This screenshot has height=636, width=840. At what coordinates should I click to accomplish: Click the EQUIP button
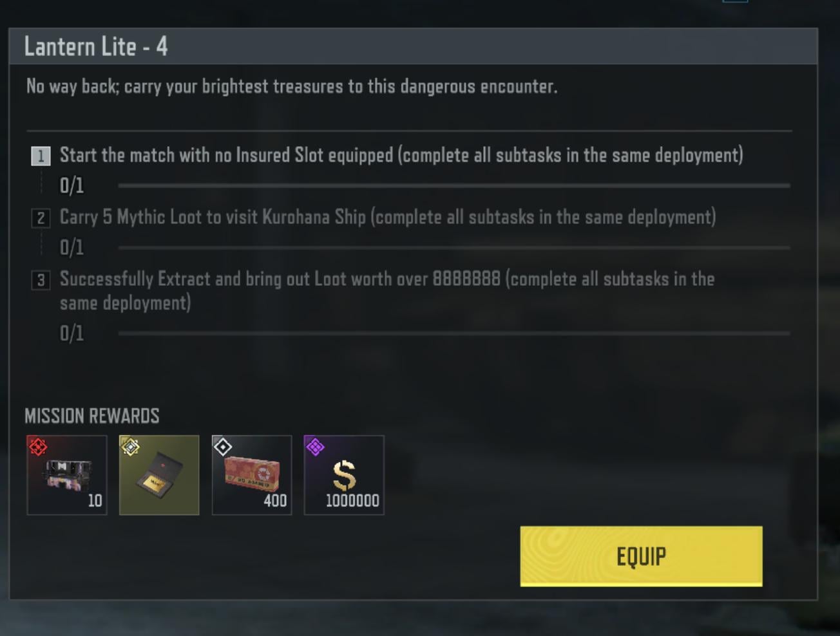coord(641,556)
